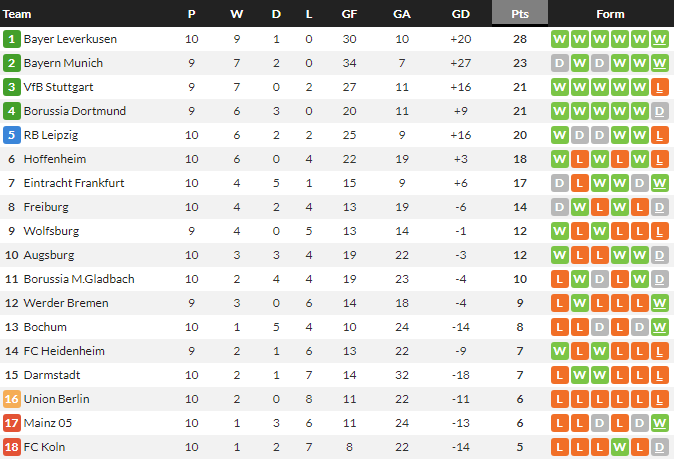Open the Borussia Dortmund team link
The height and width of the screenshot is (459, 674).
pyautogui.click(x=73, y=111)
